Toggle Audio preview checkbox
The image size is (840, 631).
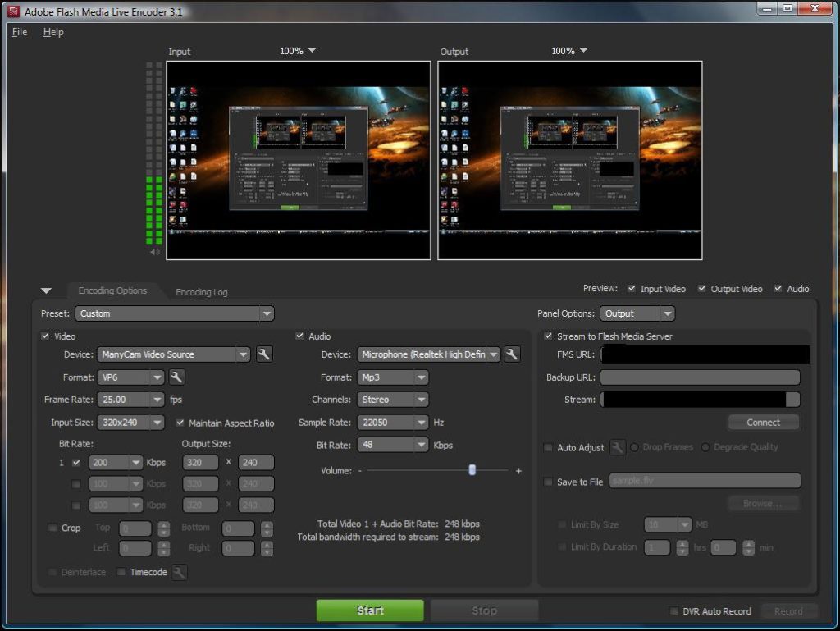[778, 289]
